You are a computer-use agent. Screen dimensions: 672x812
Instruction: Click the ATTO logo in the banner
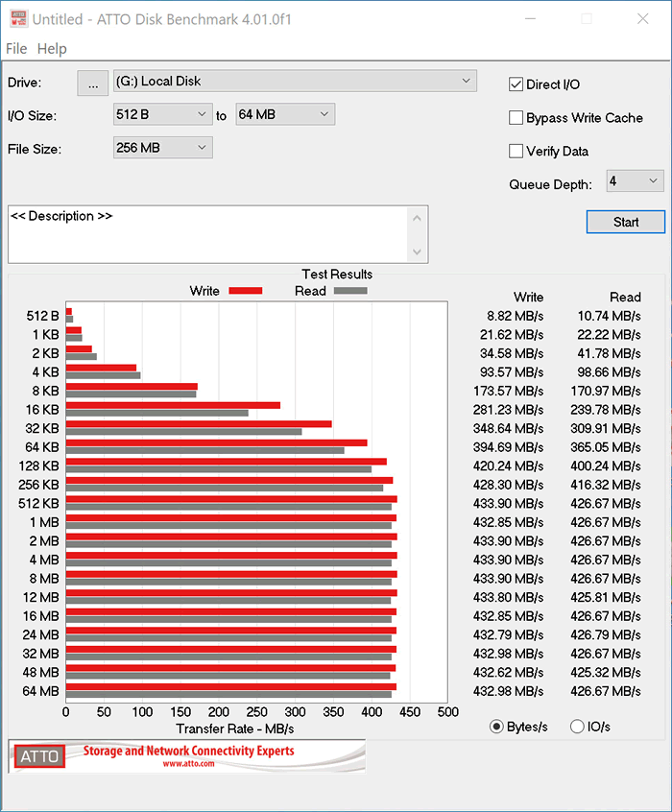coord(38,756)
